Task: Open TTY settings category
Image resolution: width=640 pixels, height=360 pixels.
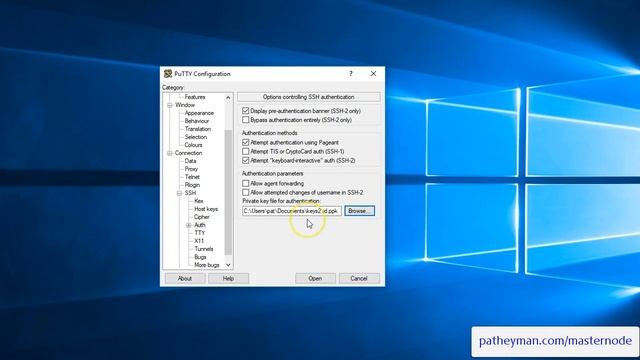Action: click(x=200, y=233)
